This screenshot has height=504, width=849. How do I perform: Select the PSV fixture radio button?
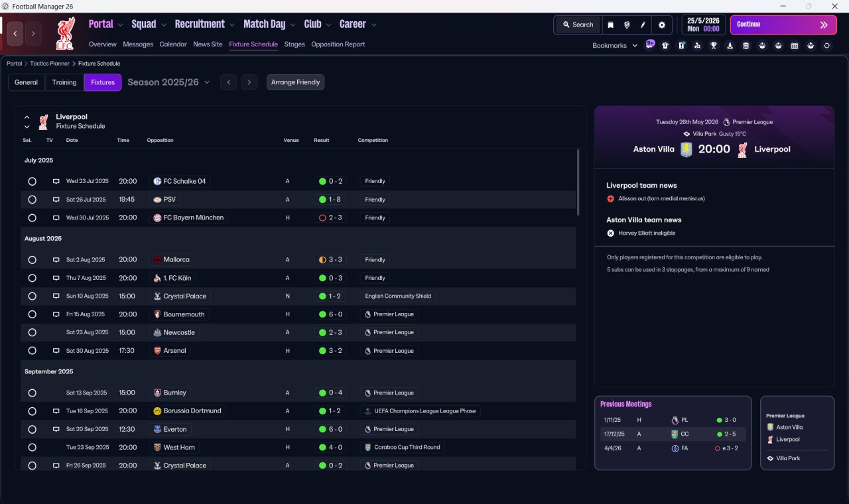[32, 200]
